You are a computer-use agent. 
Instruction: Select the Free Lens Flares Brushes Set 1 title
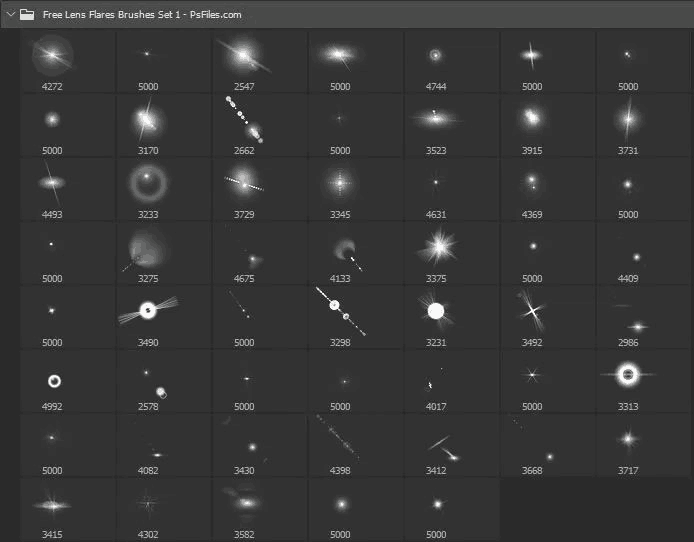coord(141,15)
